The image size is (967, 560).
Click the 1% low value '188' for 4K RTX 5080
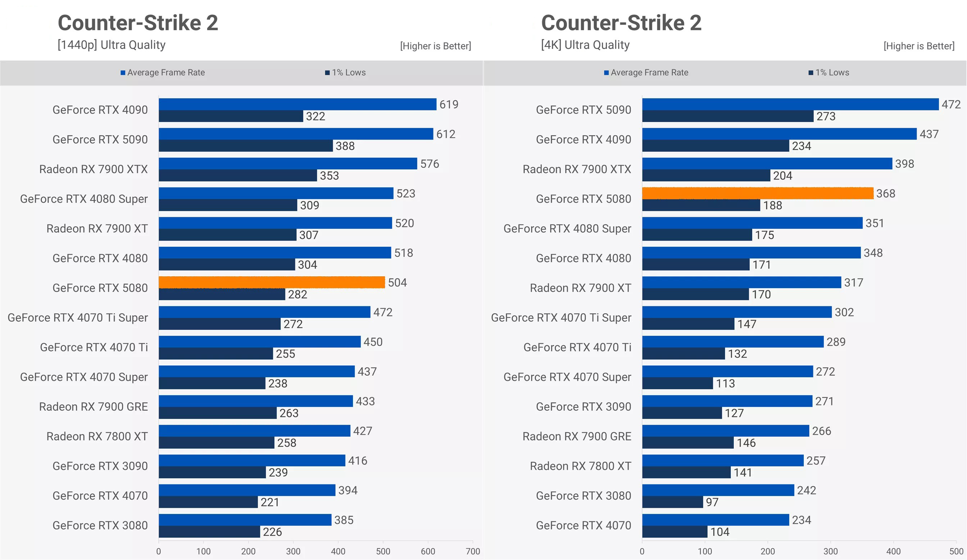click(773, 206)
